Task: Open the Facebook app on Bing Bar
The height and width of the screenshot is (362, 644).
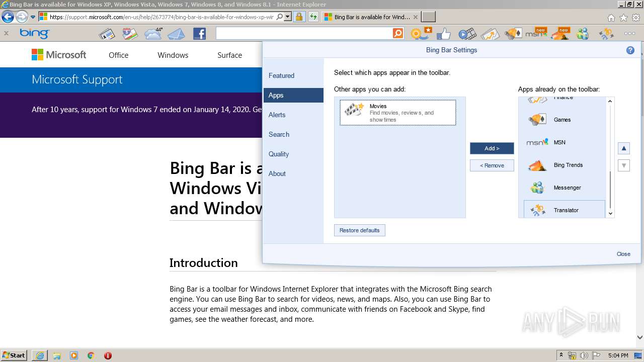Action: coord(199,34)
